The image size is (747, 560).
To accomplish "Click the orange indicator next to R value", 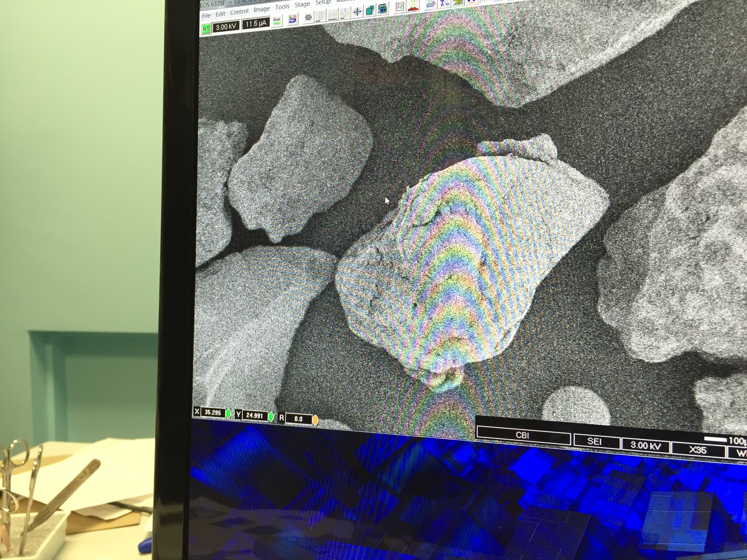I will pyautogui.click(x=315, y=420).
